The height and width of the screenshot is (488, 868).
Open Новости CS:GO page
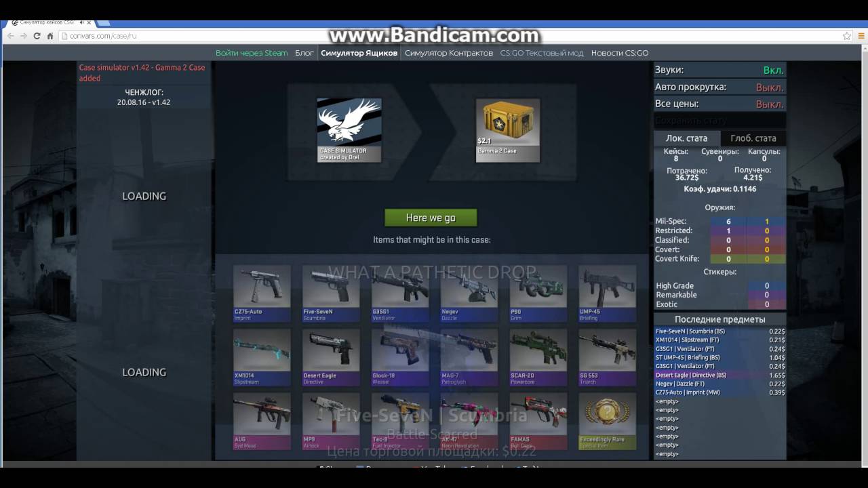[620, 53]
